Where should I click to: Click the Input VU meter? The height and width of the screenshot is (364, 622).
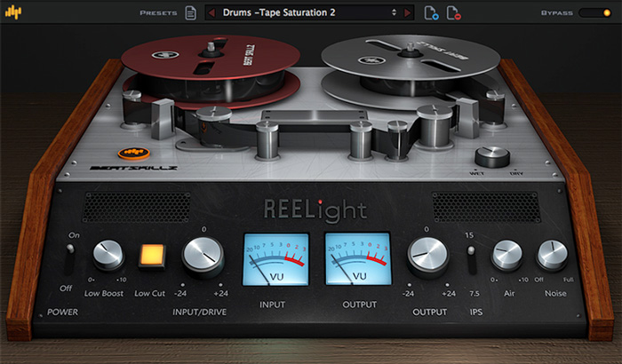[275, 259]
